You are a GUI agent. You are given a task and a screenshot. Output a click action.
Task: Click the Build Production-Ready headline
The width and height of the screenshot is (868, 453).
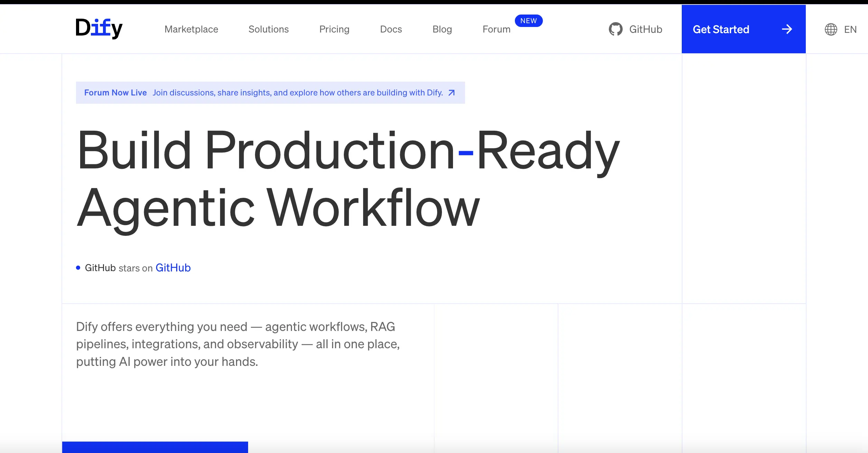[348, 151]
